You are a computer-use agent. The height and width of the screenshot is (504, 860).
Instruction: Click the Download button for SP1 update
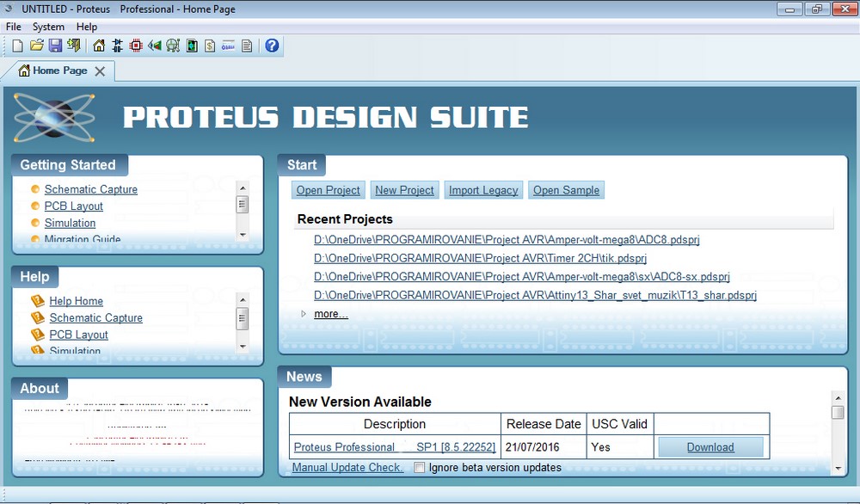pos(709,446)
